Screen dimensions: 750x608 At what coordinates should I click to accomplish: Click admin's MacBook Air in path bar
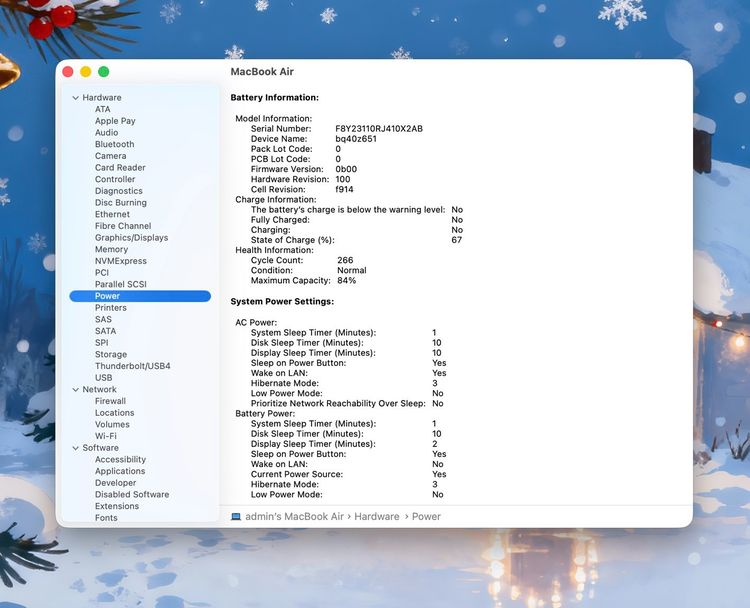294,517
